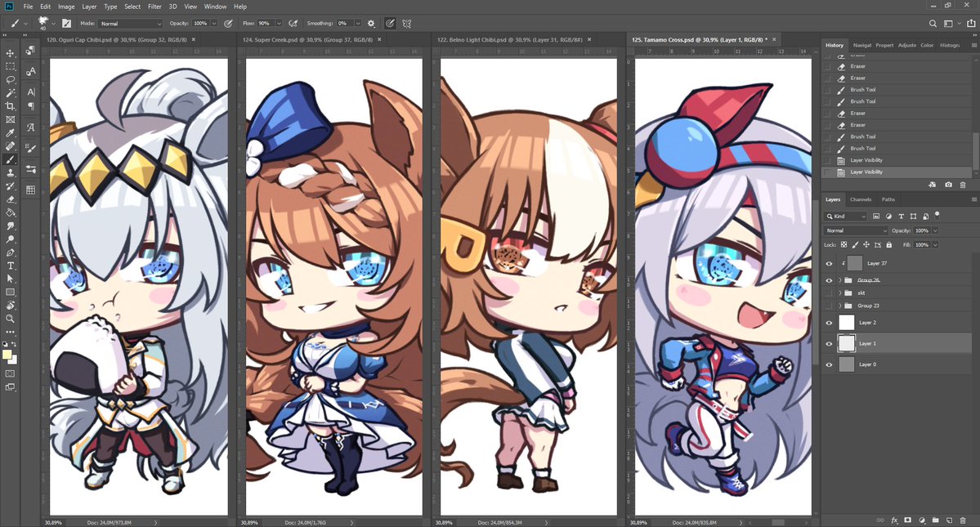The height and width of the screenshot is (527, 980).
Task: Open the Layer menu
Action: (x=89, y=7)
